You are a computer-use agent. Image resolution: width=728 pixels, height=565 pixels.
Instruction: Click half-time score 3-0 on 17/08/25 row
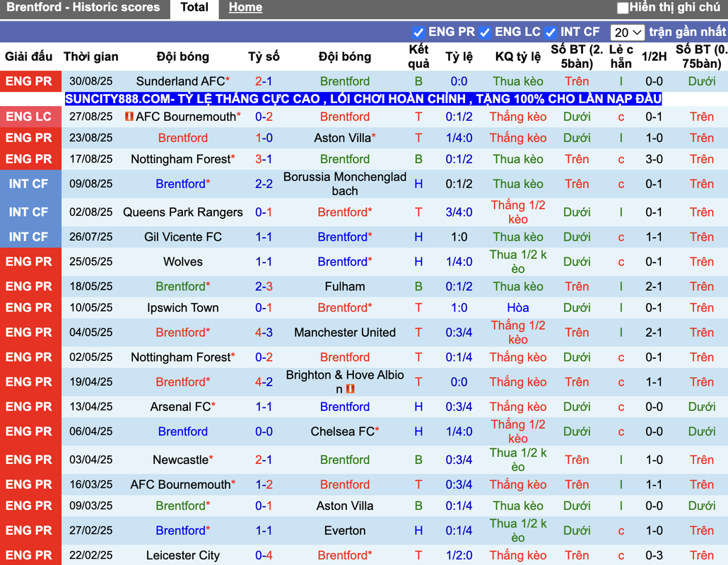(x=654, y=159)
